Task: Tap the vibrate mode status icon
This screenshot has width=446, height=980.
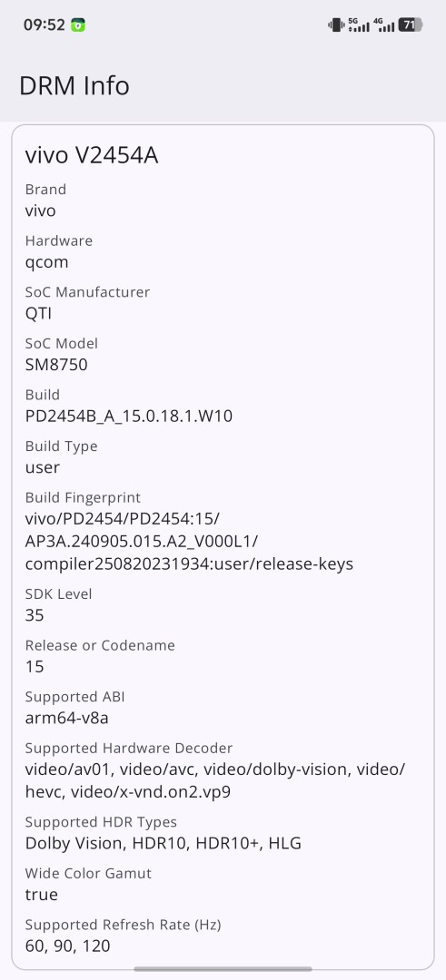Action: tap(336, 25)
